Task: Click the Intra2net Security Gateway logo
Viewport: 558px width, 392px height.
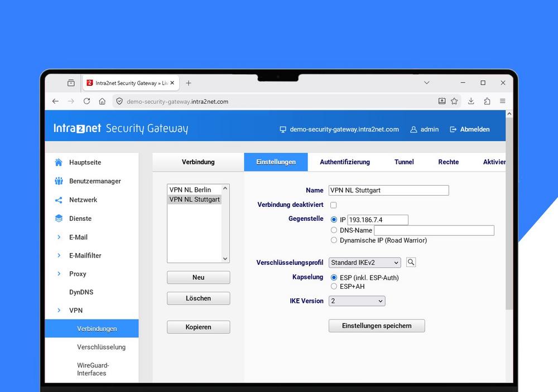Action: coord(121,128)
